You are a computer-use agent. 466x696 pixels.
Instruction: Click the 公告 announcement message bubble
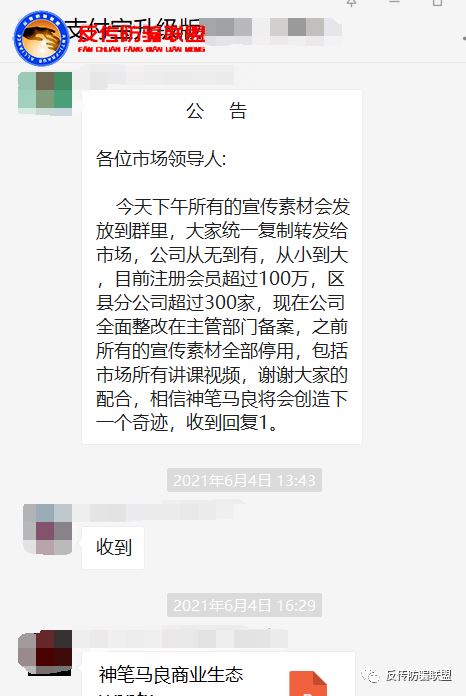pyautogui.click(x=222, y=267)
